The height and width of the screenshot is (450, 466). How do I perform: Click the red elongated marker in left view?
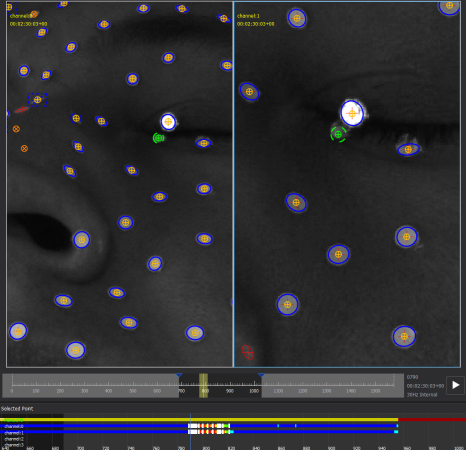pos(21,109)
